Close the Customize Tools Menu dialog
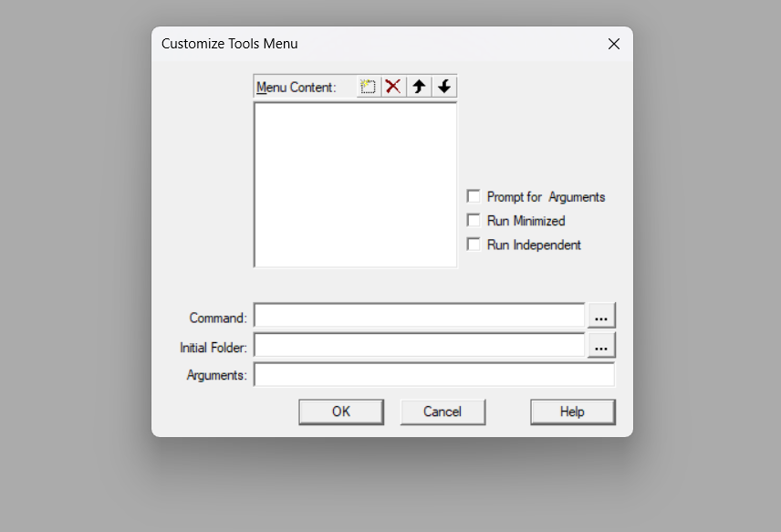This screenshot has width=781, height=532. [614, 44]
